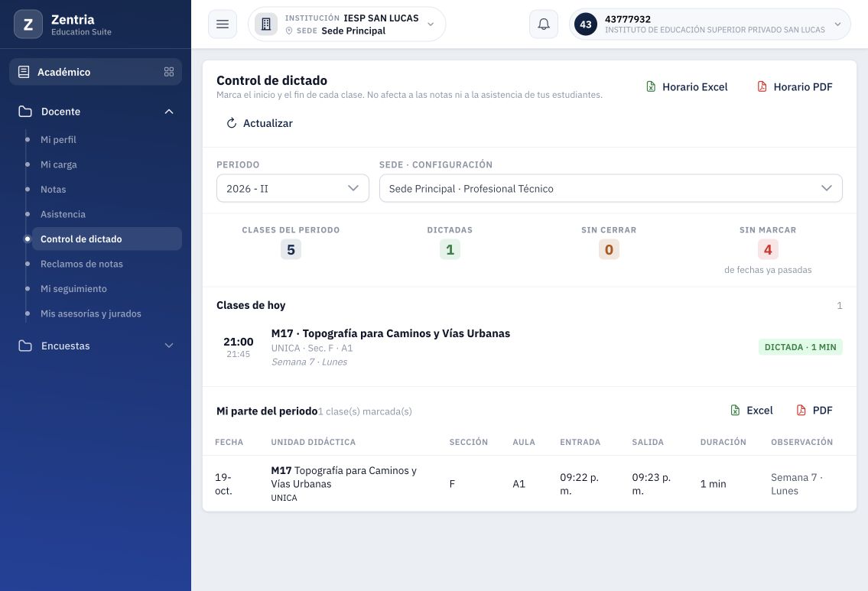Download Horario PDF file
This screenshot has height=591, width=868.
[795, 87]
